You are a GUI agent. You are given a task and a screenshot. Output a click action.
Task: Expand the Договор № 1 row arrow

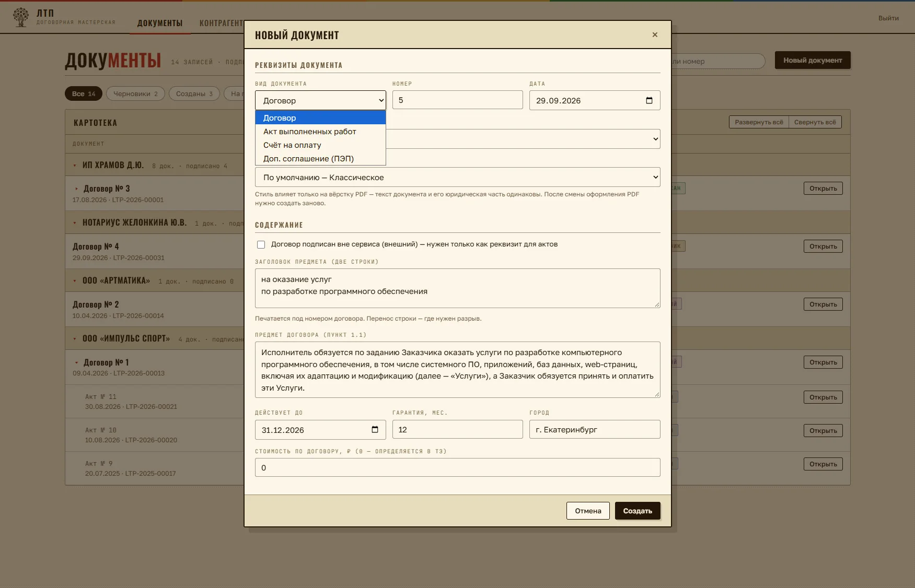[x=76, y=363]
